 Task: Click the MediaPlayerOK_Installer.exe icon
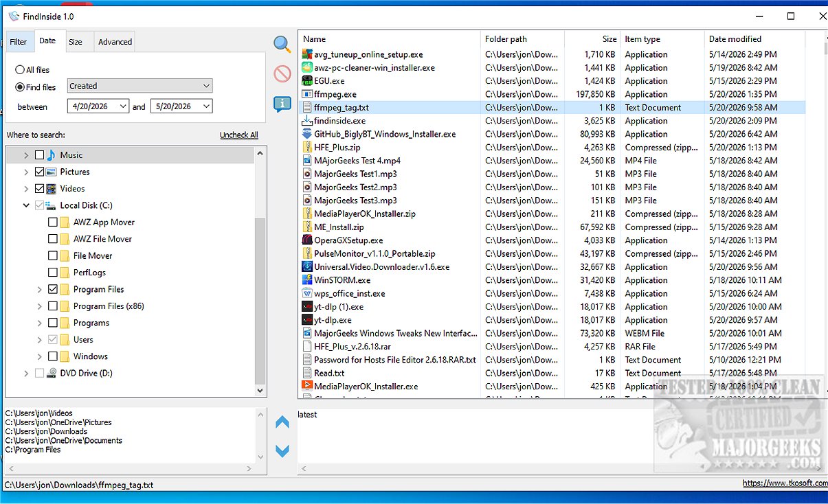click(307, 387)
